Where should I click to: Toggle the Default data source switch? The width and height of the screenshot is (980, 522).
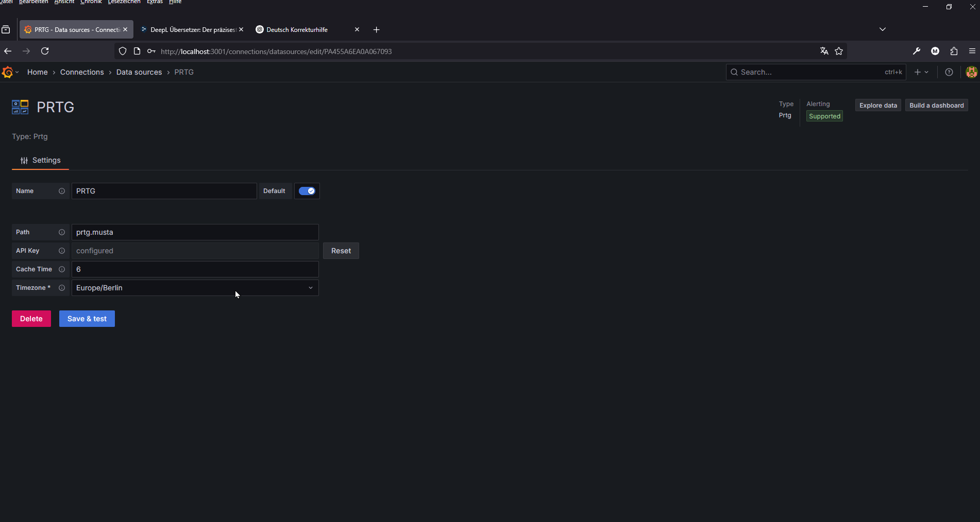pyautogui.click(x=307, y=191)
